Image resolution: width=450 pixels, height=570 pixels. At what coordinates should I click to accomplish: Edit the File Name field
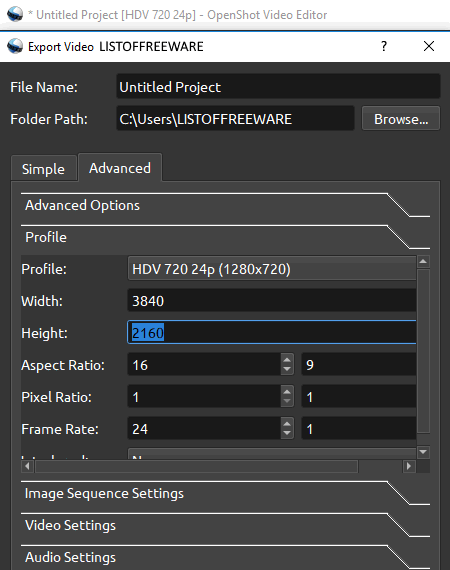pos(278,87)
